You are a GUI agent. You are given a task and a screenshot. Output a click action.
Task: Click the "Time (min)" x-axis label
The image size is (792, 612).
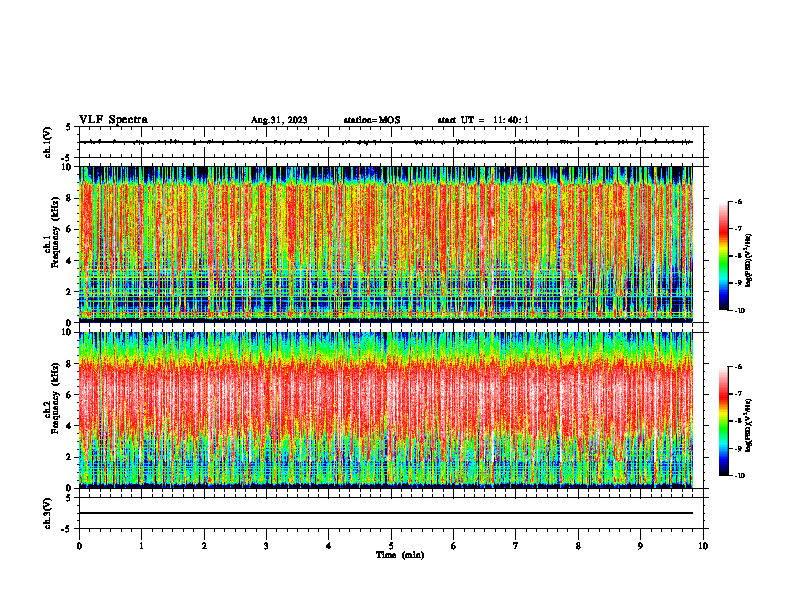coord(400,555)
